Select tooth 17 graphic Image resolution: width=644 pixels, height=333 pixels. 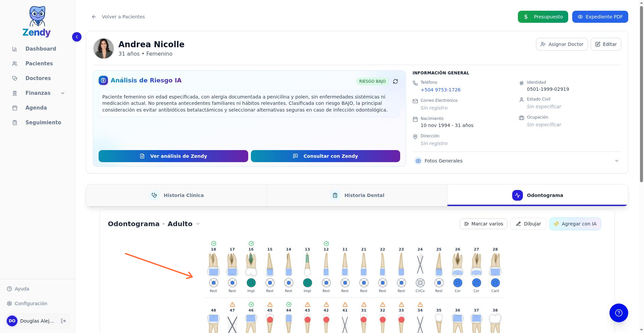232,265
